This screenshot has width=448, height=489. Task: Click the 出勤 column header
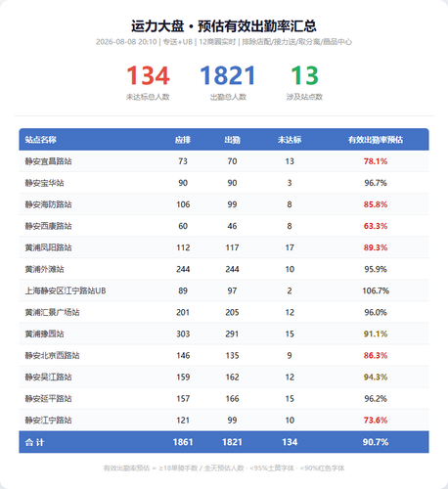232,140
